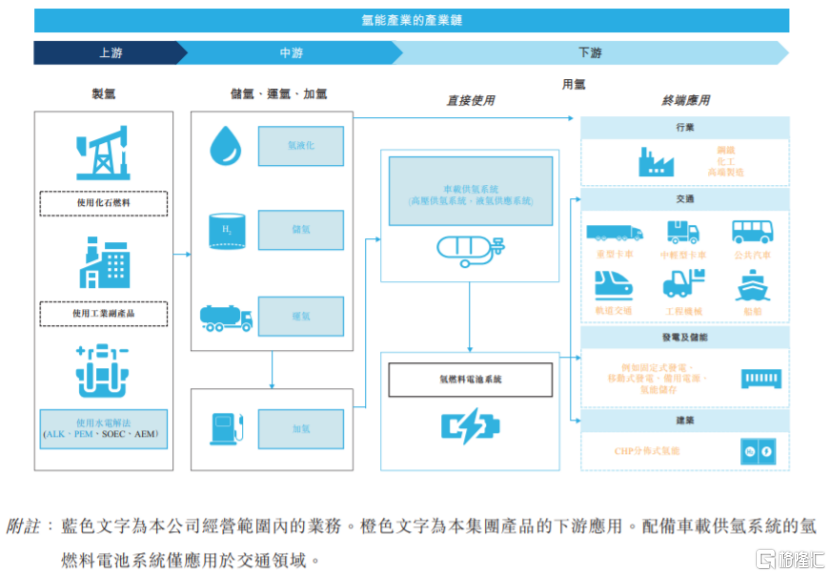Click the forklift engineering machinery icon

point(684,283)
